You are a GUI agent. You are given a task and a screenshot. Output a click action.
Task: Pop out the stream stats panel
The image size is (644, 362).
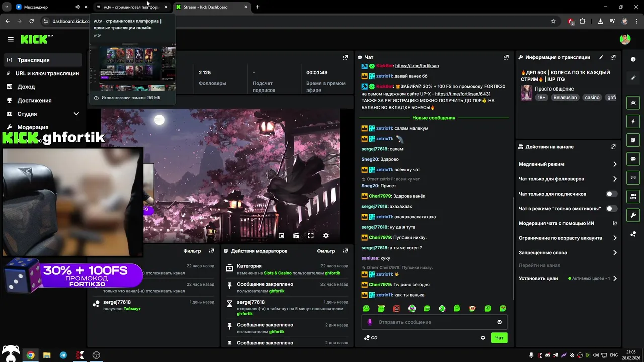tap(345, 57)
